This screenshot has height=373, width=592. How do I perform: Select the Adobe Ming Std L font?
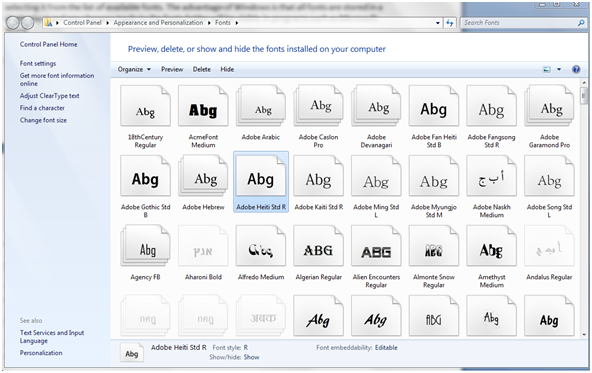[376, 176]
